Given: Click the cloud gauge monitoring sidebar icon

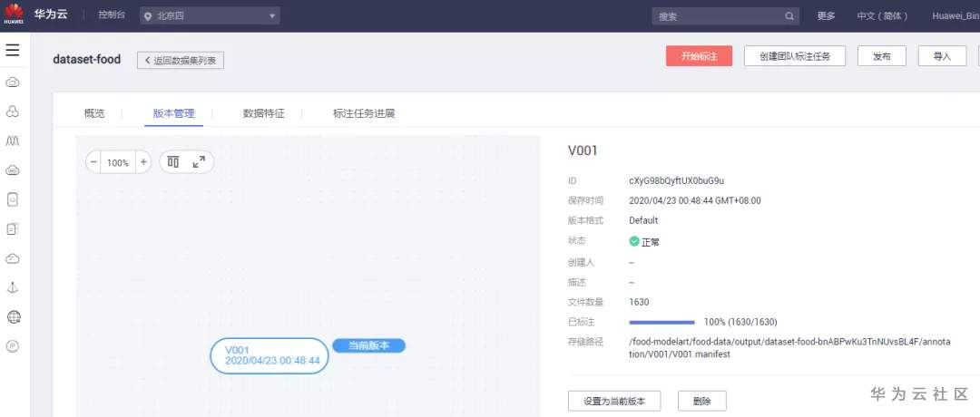Looking at the screenshot, I should coord(13,258).
